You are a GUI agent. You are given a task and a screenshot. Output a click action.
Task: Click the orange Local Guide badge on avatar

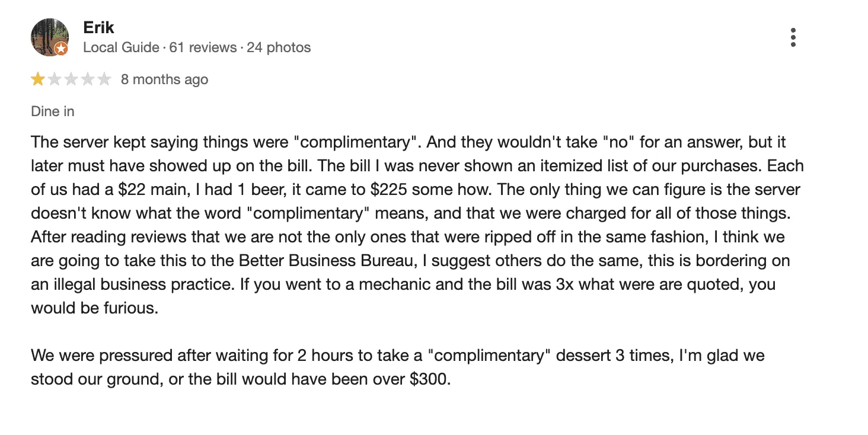pyautogui.click(x=61, y=49)
